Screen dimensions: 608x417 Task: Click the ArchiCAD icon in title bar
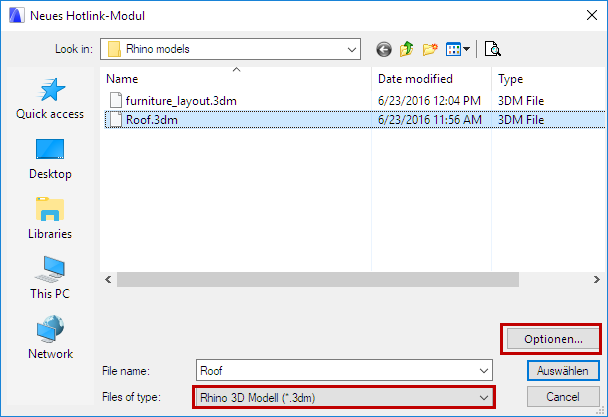coord(17,16)
